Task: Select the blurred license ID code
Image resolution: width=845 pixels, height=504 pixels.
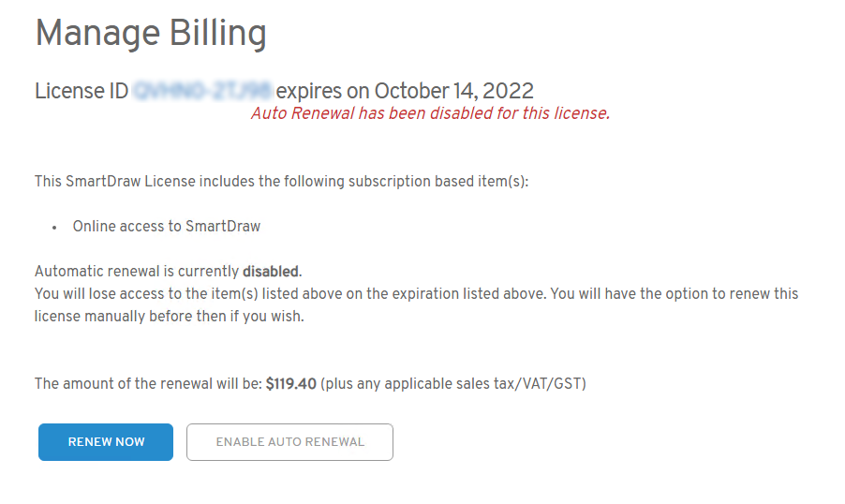Action: pyautogui.click(x=202, y=91)
